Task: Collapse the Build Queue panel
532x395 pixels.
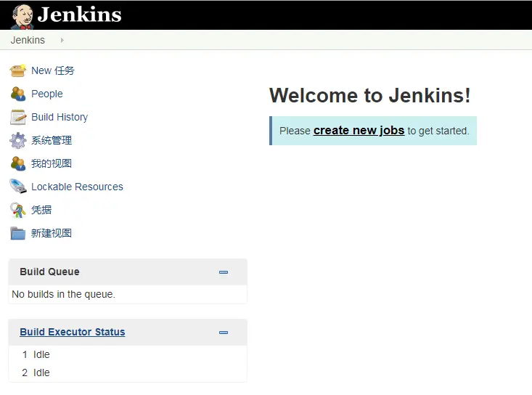Action: tap(224, 272)
